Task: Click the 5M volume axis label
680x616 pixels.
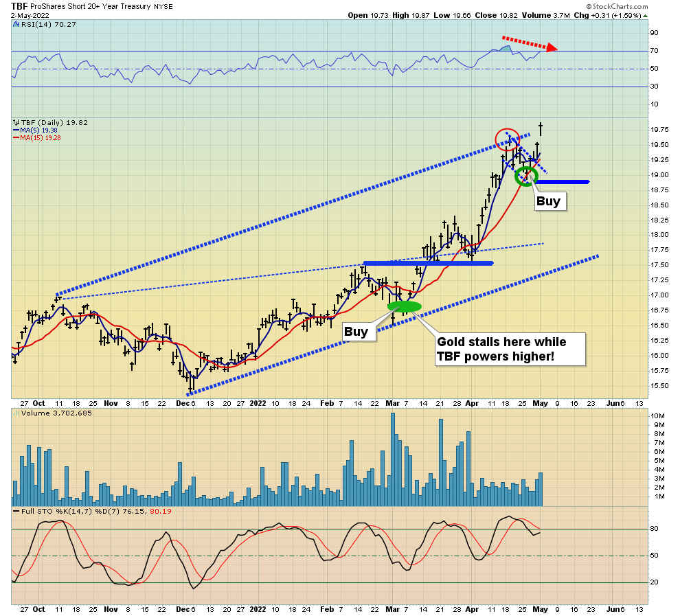Action: click(x=659, y=461)
